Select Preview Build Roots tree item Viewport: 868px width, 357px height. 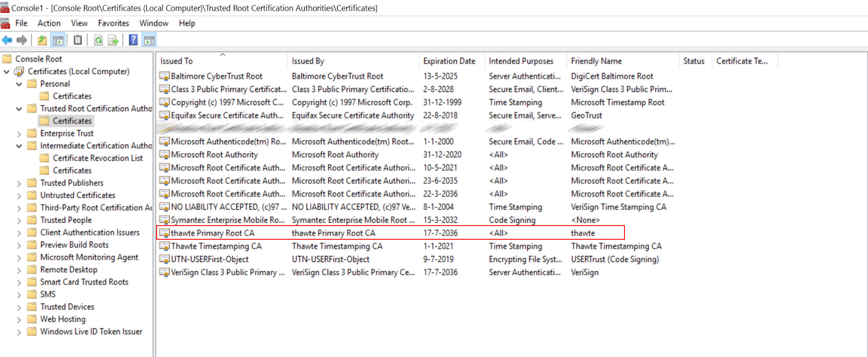[74, 245]
